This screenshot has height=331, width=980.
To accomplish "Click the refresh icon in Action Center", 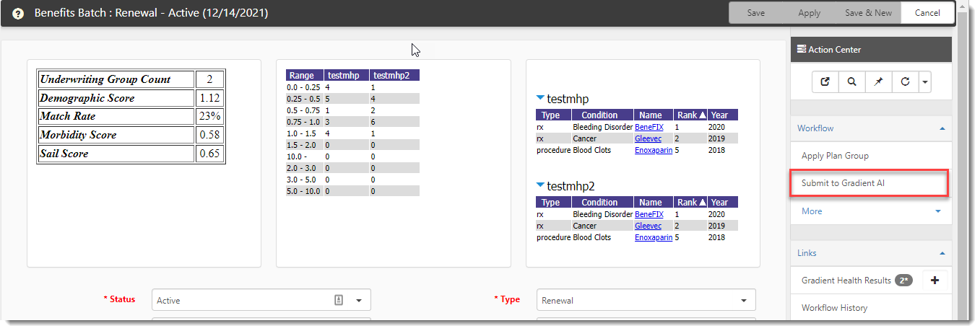I will [x=905, y=82].
